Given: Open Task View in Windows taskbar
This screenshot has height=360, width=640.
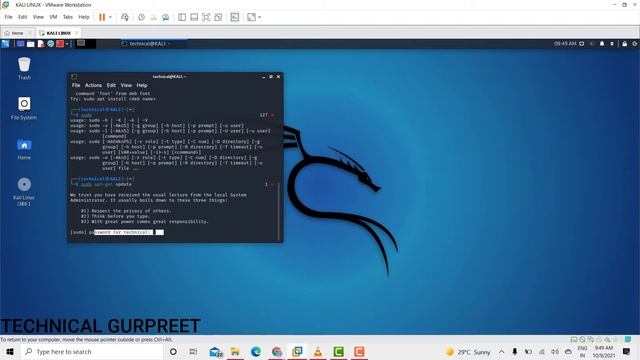Looking at the screenshot, I should 193,351.
